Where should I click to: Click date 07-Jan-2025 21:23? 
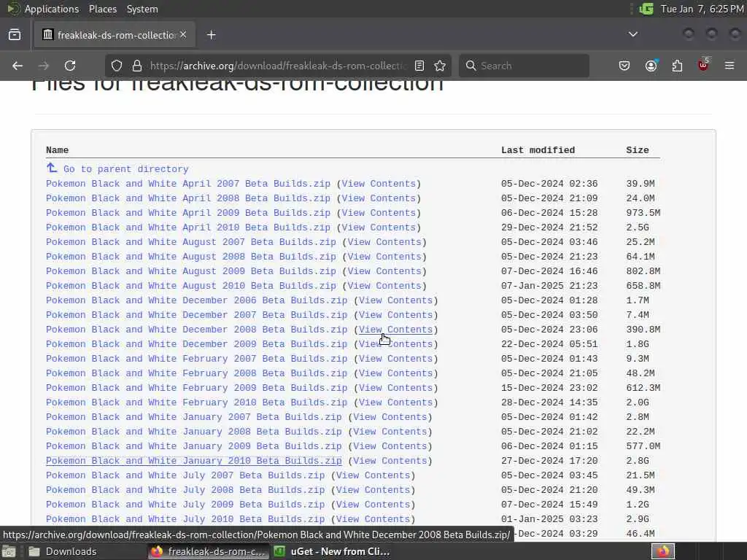[x=549, y=286]
